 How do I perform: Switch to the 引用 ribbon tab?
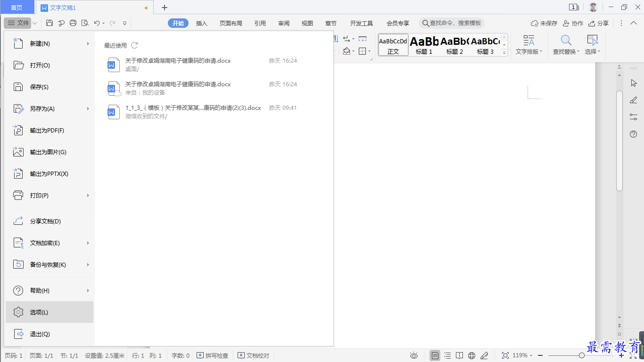pyautogui.click(x=260, y=23)
